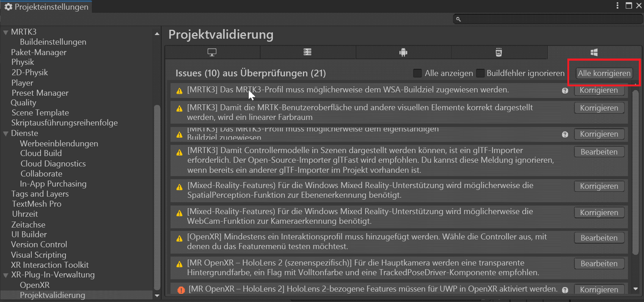Viewport: 644px width, 302px height.
Task: Select the Android platform tab
Action: tap(403, 53)
